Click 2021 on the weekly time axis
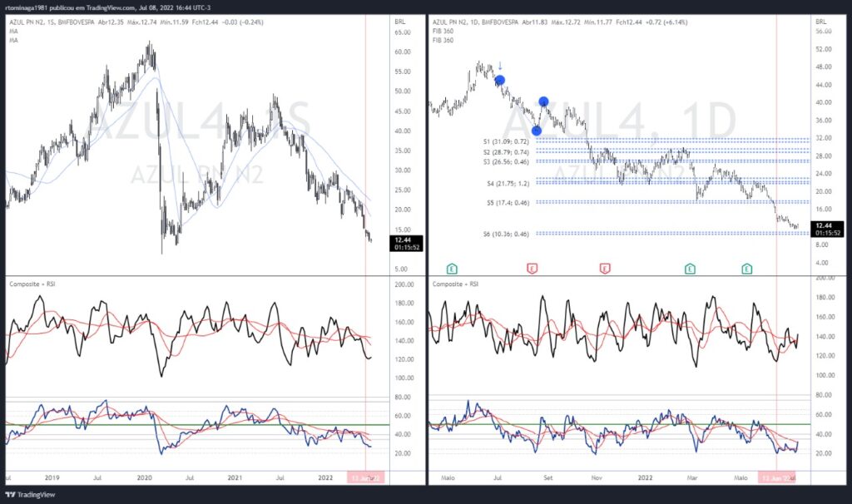Image resolution: width=852 pixels, height=504 pixels. (x=235, y=478)
